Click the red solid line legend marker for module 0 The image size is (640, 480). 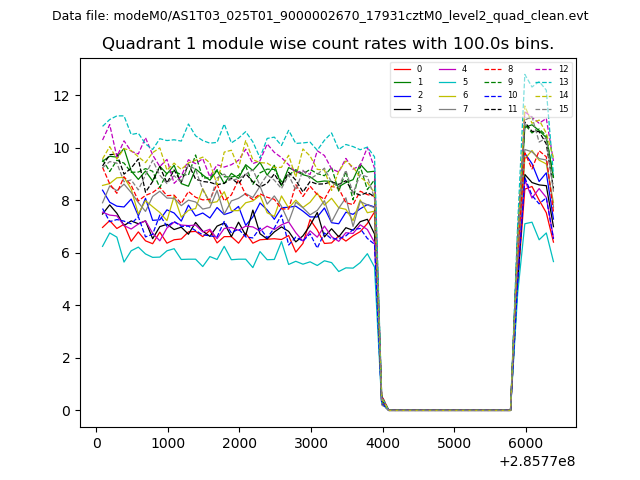point(403,69)
